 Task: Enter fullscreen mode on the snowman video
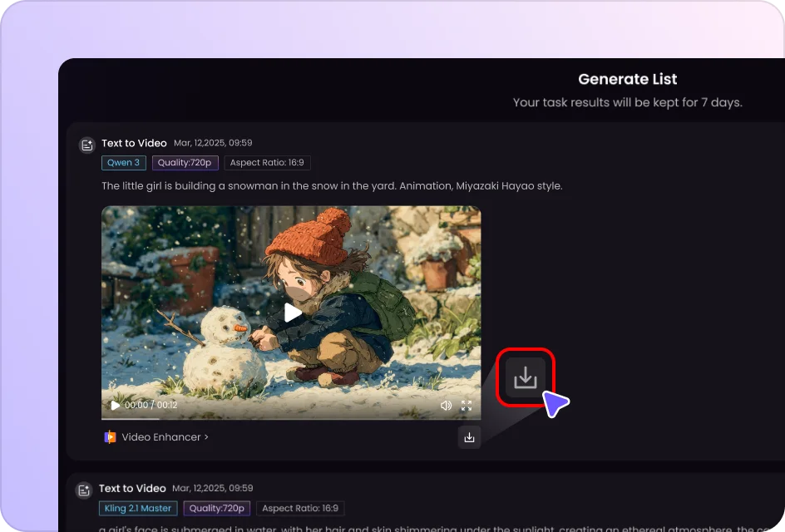[467, 406]
